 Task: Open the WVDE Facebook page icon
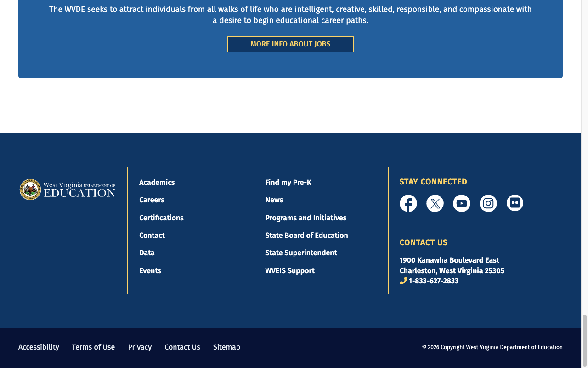point(408,203)
